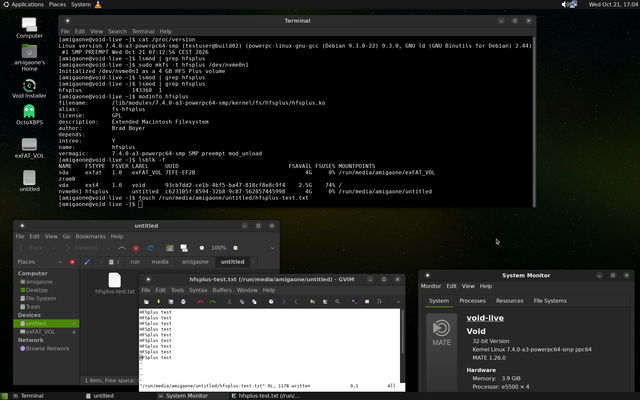Click Computer icon in file manager toolbar
The width and height of the screenshot is (640, 400).
[184, 248]
